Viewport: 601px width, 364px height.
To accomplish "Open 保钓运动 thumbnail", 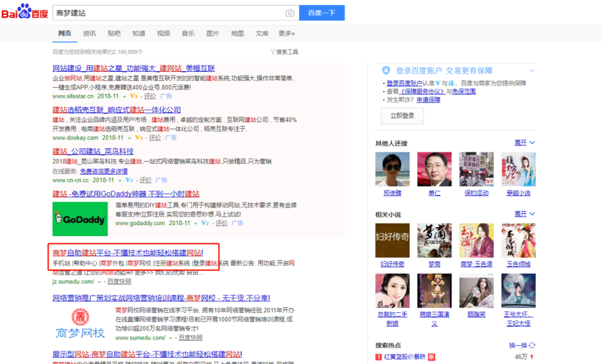I will 477,169.
